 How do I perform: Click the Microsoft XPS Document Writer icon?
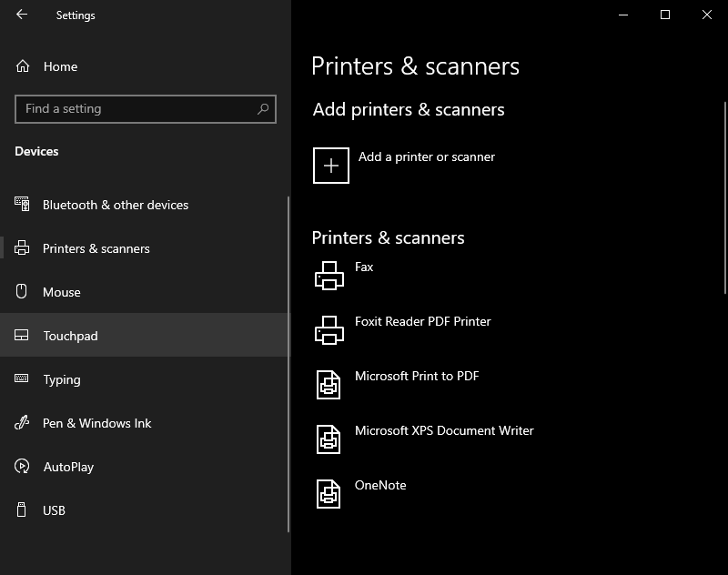click(x=329, y=439)
